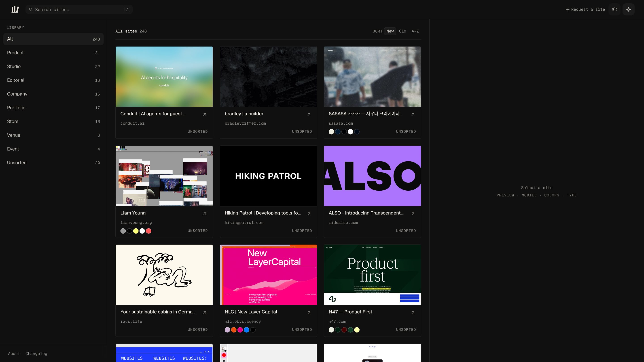
Task: Open external link arrow for raus.life cabins
Action: (205, 313)
